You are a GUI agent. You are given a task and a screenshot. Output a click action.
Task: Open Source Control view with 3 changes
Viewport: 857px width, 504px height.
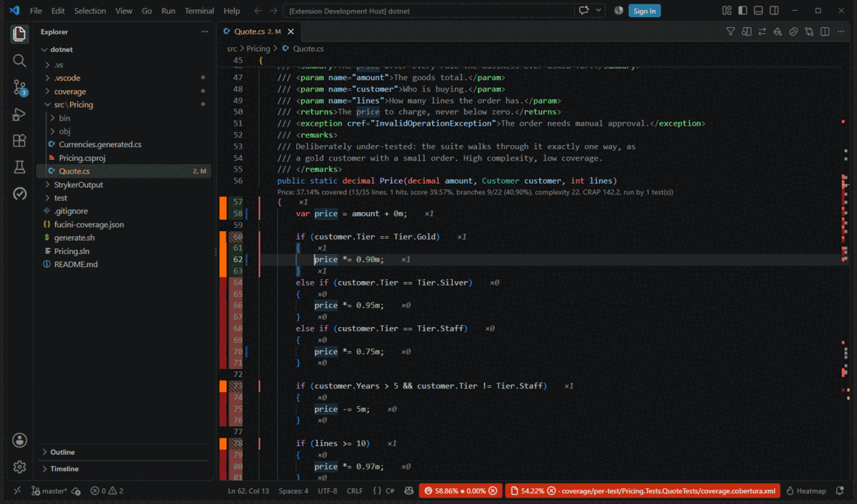[x=19, y=88]
